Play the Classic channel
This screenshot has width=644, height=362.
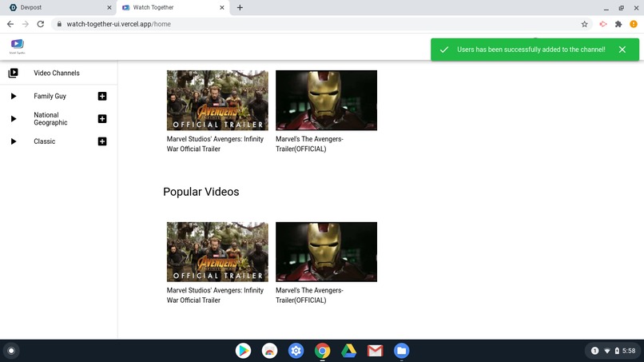click(13, 141)
